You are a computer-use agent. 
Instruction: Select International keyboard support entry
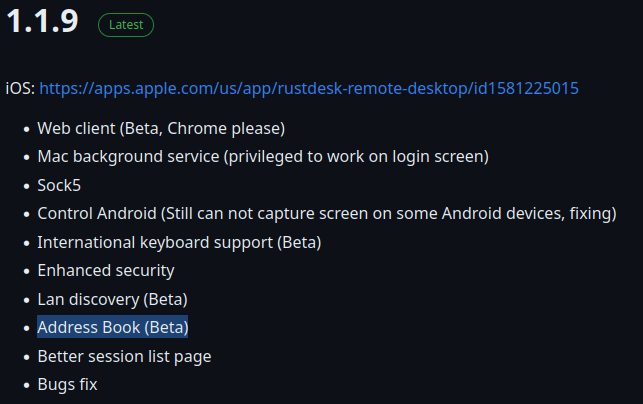click(179, 242)
